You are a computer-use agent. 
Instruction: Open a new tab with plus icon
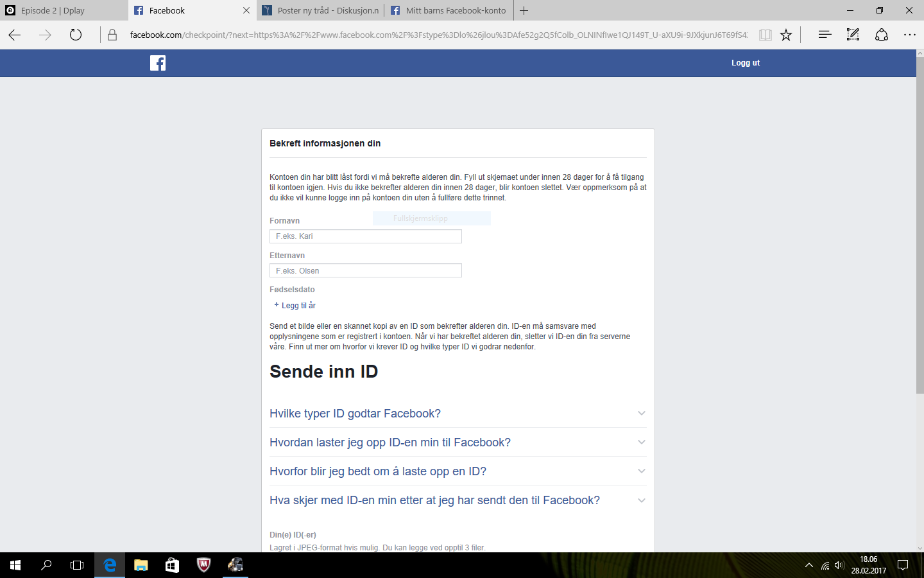click(524, 10)
